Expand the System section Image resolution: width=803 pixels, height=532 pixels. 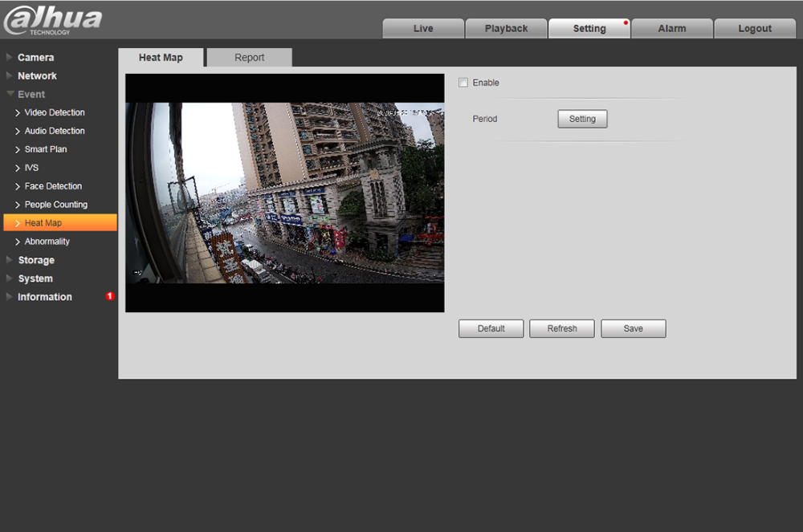coord(35,279)
